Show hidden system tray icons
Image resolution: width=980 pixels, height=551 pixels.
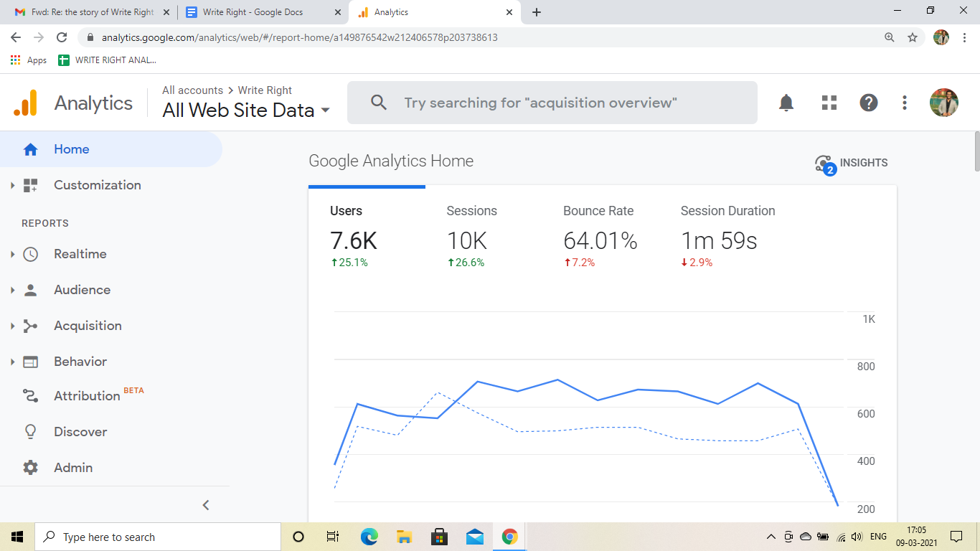(771, 537)
